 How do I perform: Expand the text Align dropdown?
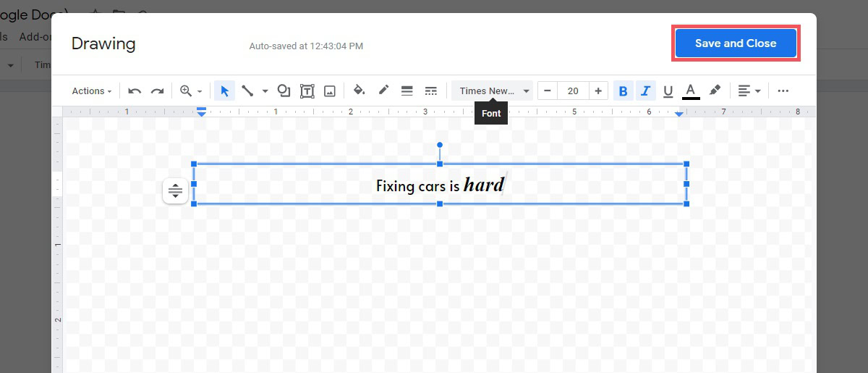[x=749, y=91]
